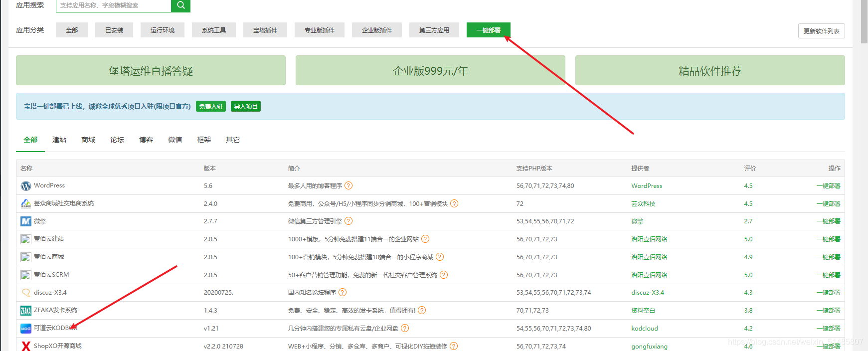Select the 全部 app category
The width and height of the screenshot is (868, 351).
pos(72,30)
